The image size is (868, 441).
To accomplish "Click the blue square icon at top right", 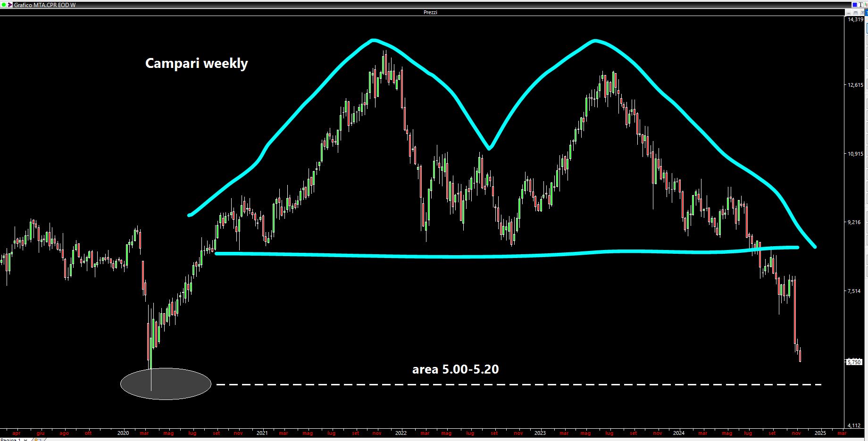I will click(855, 5).
